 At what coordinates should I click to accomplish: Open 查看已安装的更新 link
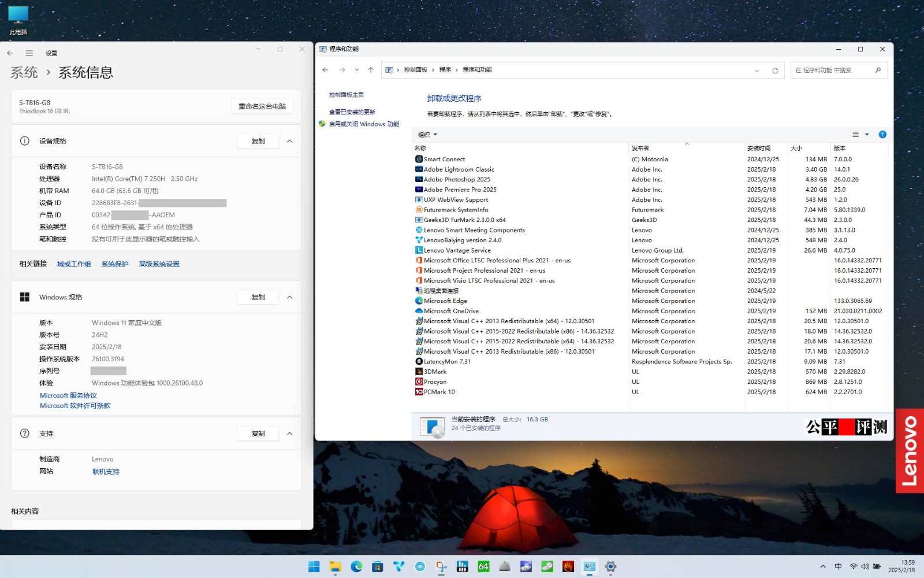352,112
